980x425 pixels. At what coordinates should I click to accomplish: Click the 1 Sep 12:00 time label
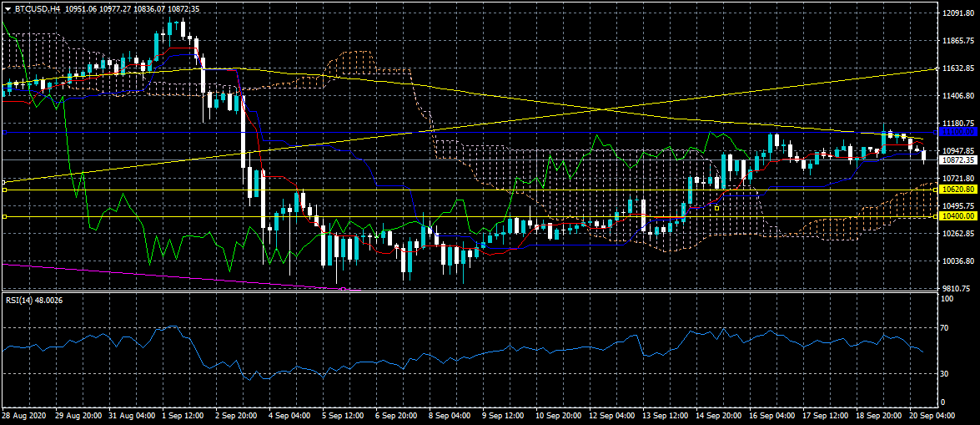coord(184,416)
